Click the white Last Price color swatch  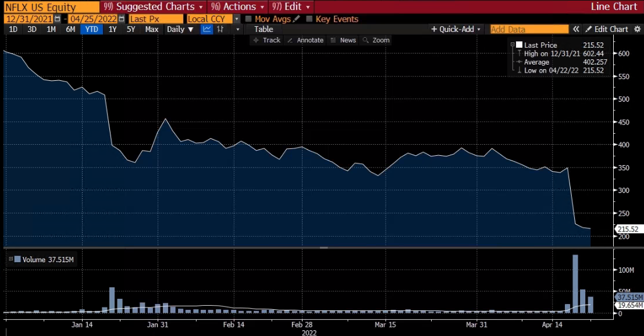(519, 45)
